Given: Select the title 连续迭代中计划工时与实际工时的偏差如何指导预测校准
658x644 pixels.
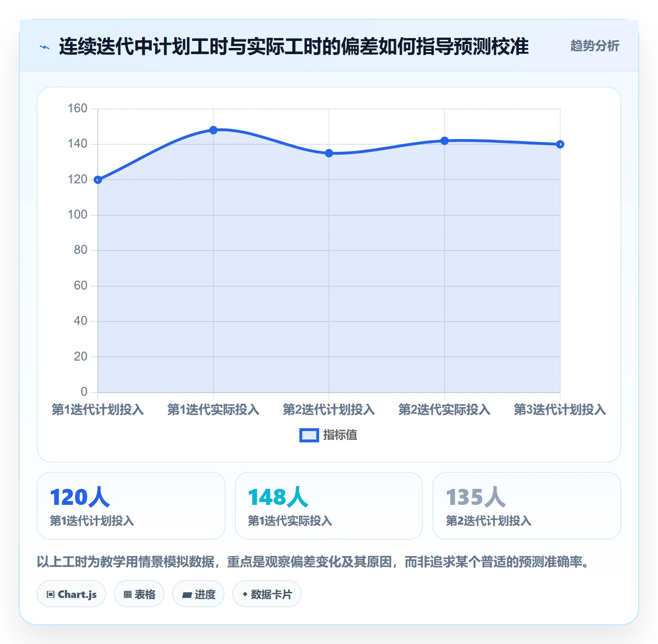Looking at the screenshot, I should point(294,47).
